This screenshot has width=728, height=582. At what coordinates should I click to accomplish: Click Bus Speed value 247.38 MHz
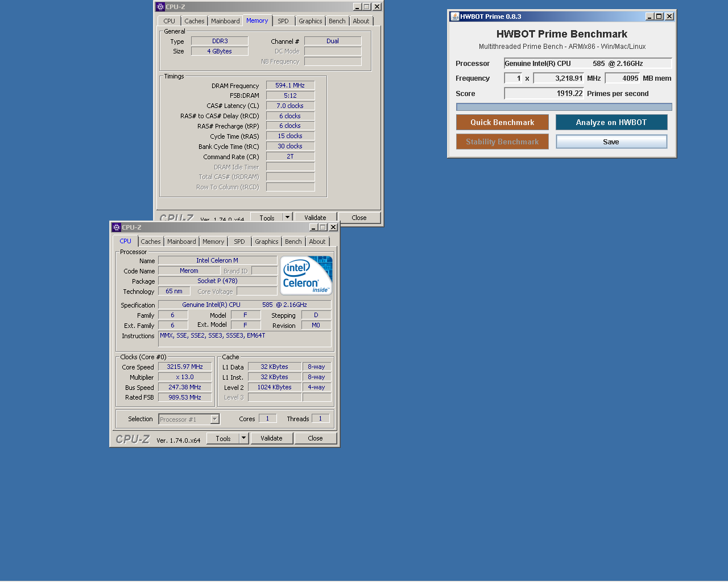[x=185, y=388]
